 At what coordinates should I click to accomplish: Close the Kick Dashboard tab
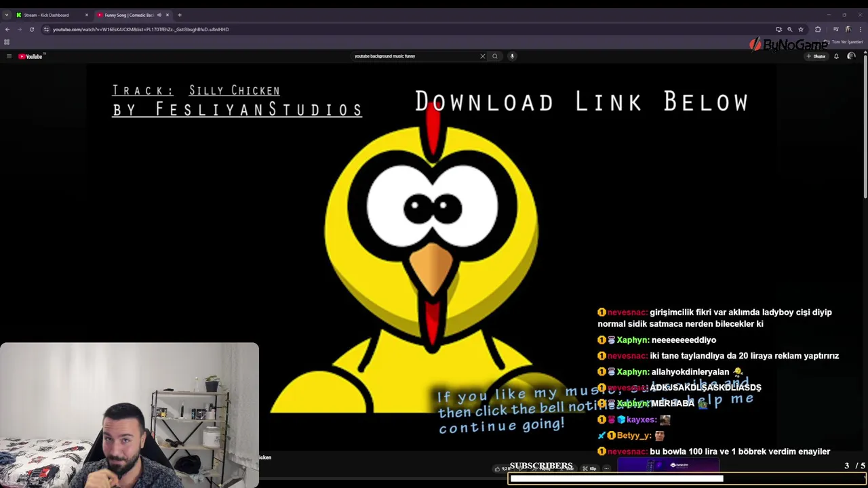point(86,15)
